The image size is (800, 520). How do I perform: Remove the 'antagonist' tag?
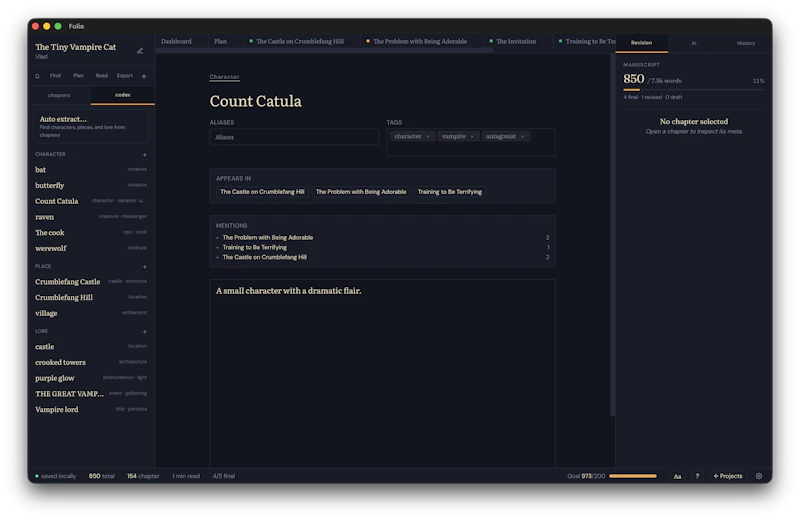[x=522, y=137]
